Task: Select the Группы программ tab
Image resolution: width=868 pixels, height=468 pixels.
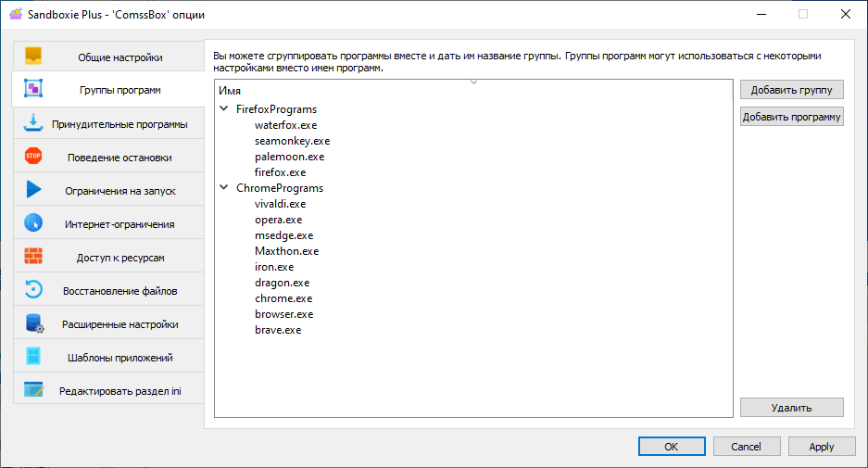Action: coord(108,89)
